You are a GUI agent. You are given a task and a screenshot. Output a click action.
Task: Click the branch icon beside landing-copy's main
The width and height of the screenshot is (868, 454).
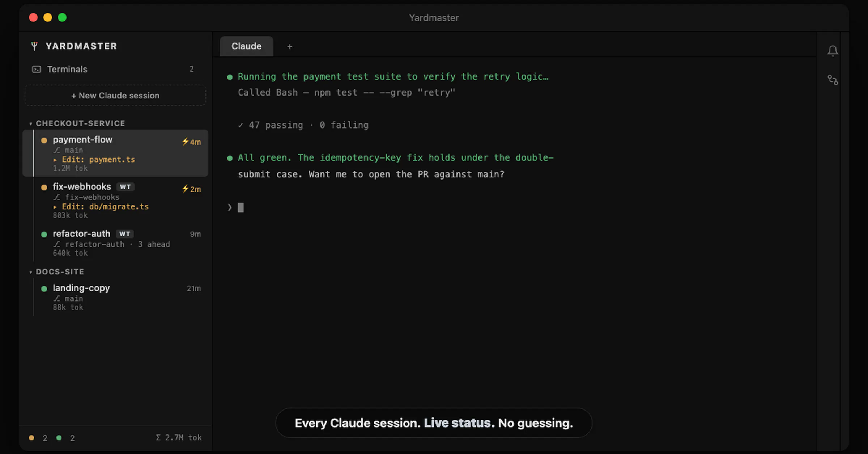pos(57,299)
